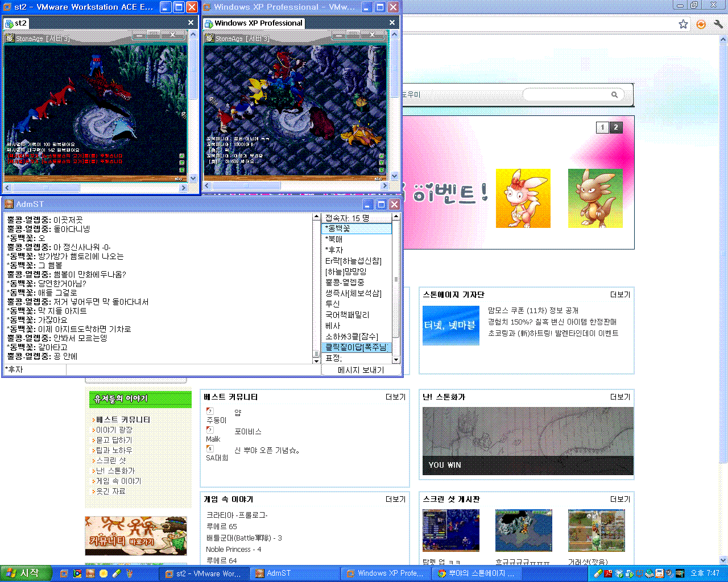Open 초코링과 하트링 발렌타인데이 이벤트 article

click(x=553, y=333)
